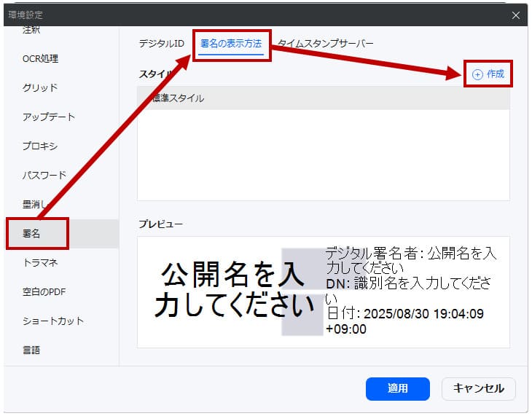The image size is (532, 416).
Task: Select 空白のPDF in the sidebar
Action: [x=44, y=291]
